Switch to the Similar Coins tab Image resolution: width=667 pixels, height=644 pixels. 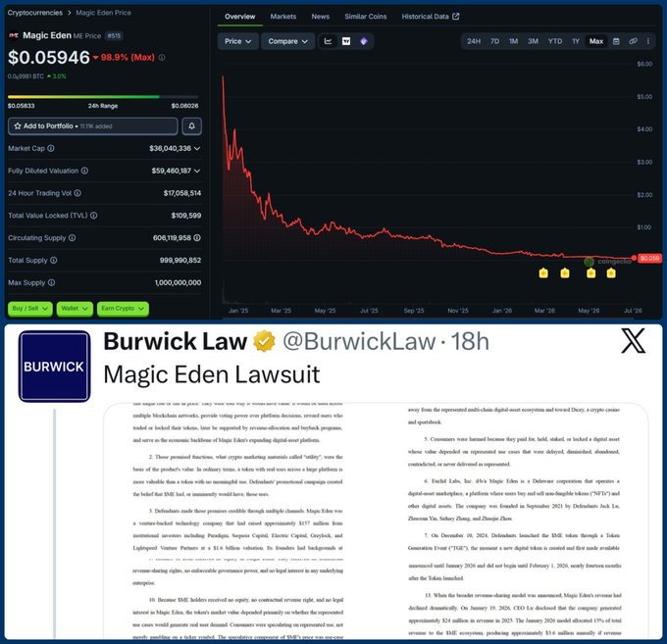pyautogui.click(x=366, y=16)
